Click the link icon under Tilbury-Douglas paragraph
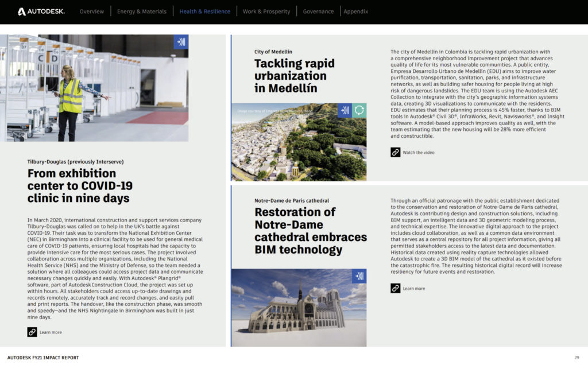Image resolution: width=588 pixels, height=365 pixels. point(32,332)
